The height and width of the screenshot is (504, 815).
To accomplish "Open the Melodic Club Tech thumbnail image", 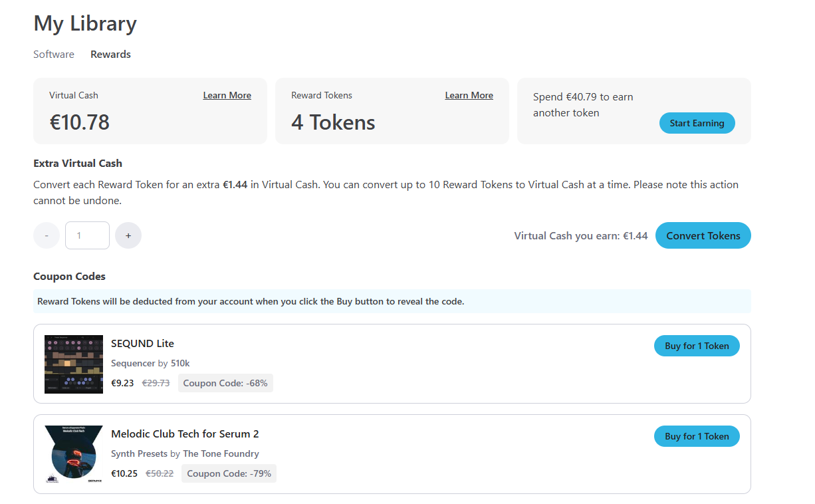I will [74, 454].
